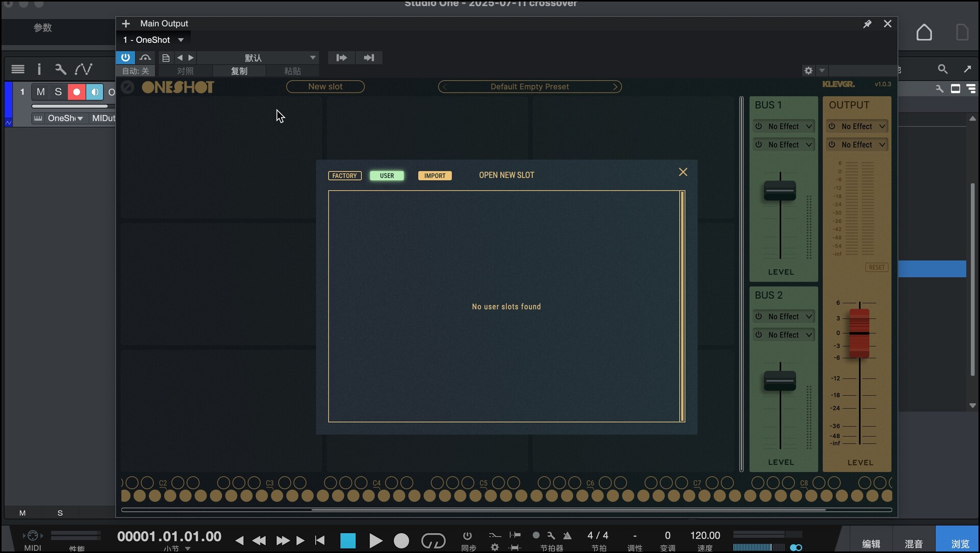
Task: Click the OneShot bypass icon beside logo
Action: pos(128,87)
